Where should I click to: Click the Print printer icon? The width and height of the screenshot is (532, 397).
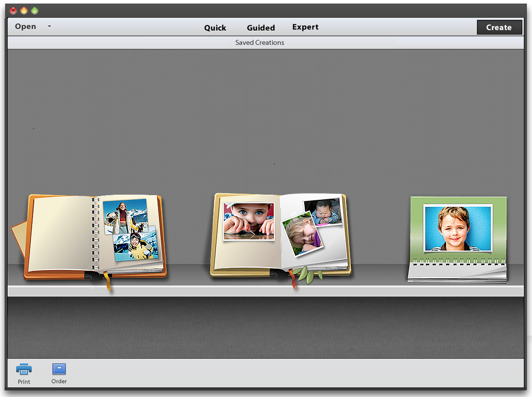[24, 369]
